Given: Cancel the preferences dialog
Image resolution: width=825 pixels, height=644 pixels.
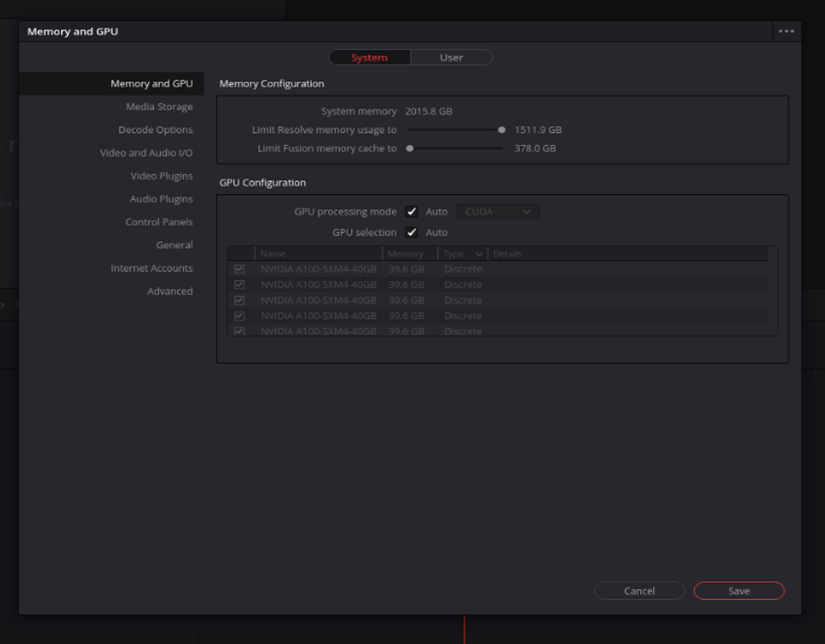Looking at the screenshot, I should click(x=639, y=591).
